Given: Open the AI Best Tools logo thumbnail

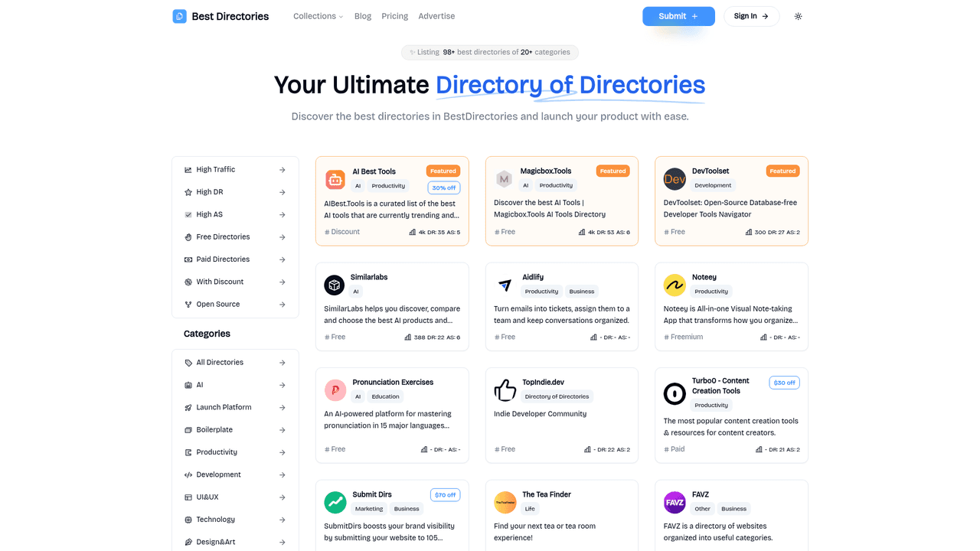Looking at the screenshot, I should point(335,179).
